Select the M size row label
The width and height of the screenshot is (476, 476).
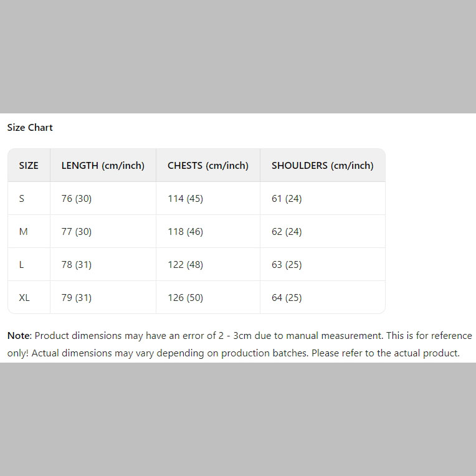24,232
